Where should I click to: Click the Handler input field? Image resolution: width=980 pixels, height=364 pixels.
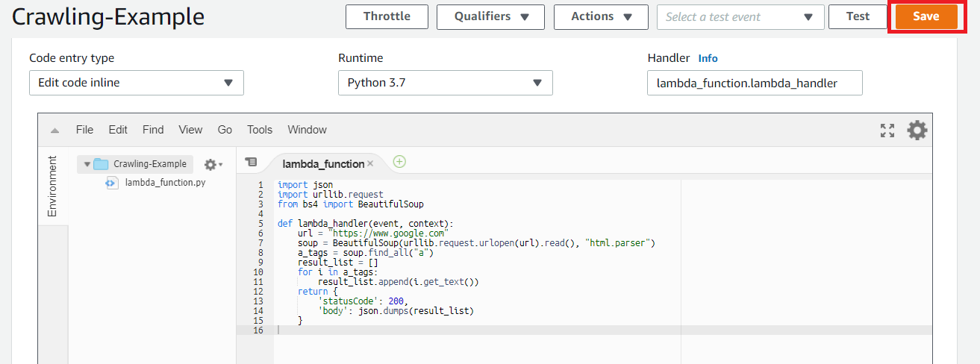[755, 83]
